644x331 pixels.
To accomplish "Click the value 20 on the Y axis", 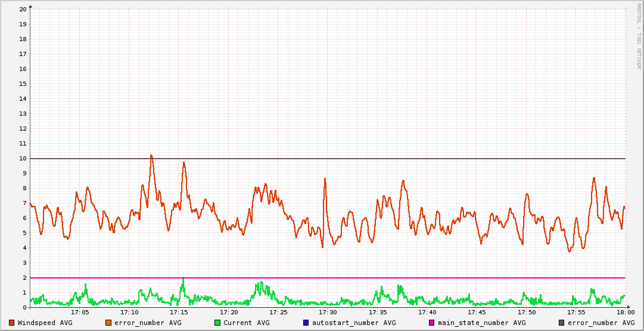I will [x=23, y=9].
